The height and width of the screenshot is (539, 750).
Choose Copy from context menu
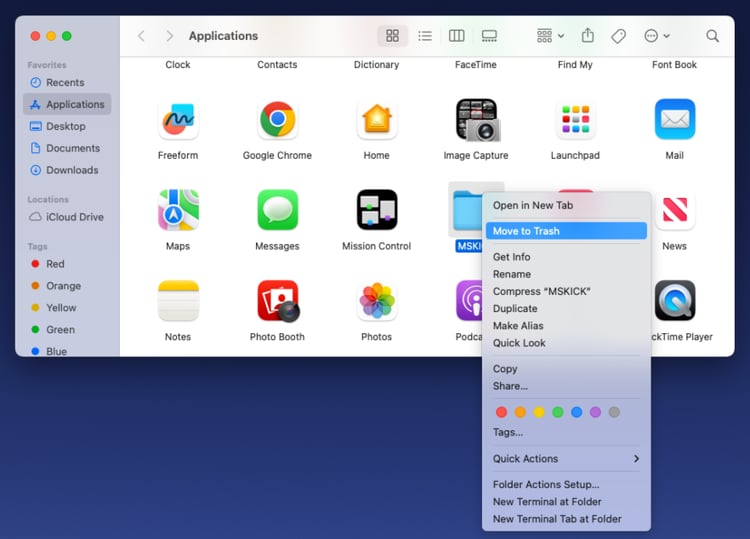click(x=566, y=369)
